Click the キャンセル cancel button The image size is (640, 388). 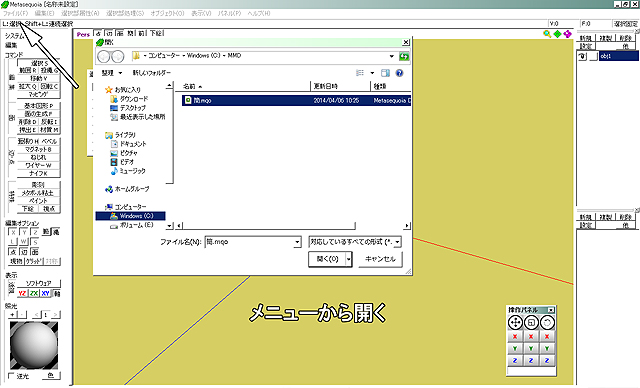tap(380, 259)
